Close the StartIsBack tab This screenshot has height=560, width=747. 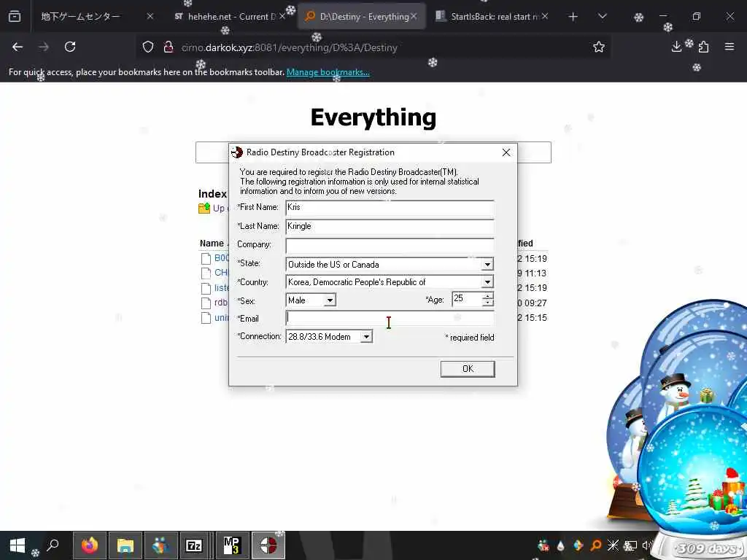(x=545, y=17)
